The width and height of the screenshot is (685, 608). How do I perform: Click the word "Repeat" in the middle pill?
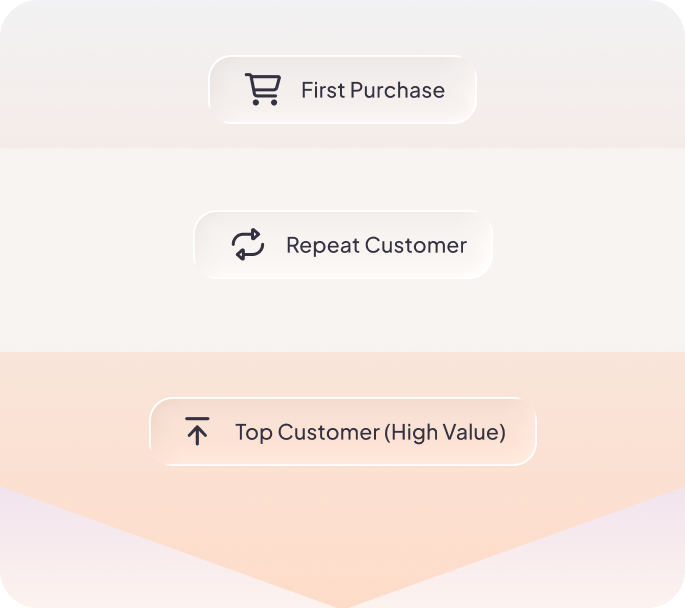322,245
